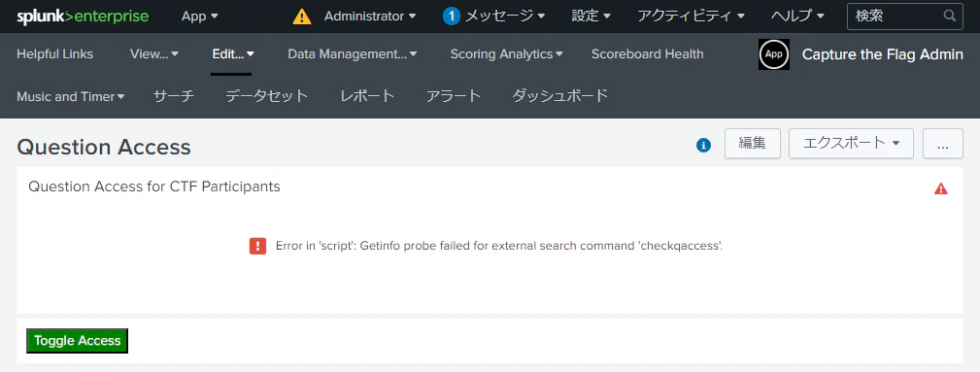
Task: Open Scoreboard Health page
Action: (648, 54)
